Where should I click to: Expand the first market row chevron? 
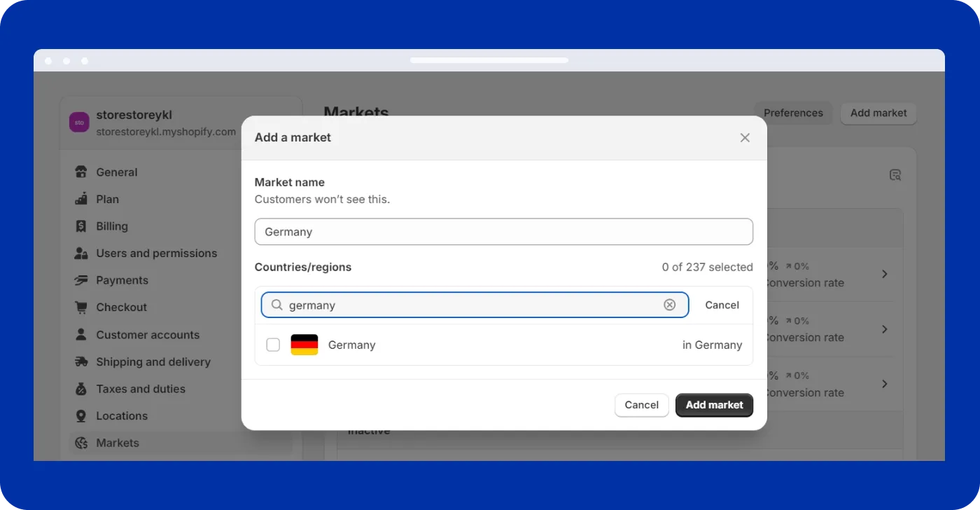coord(885,274)
